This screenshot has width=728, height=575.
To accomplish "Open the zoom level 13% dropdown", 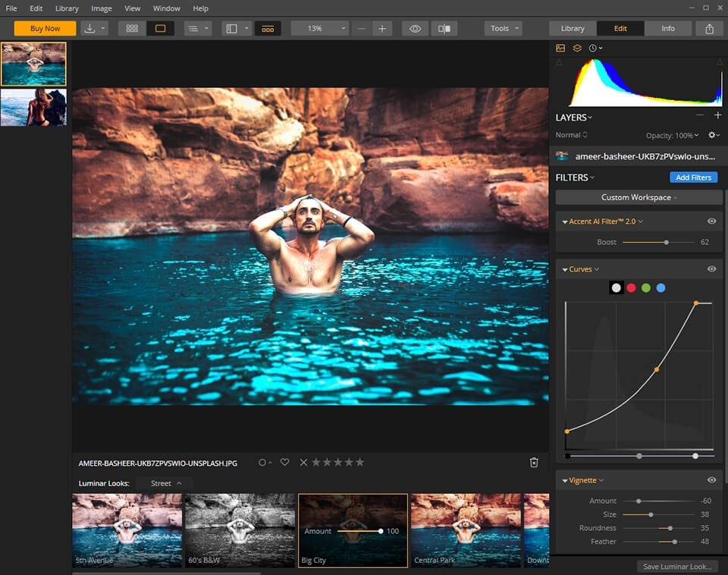I will pos(320,29).
